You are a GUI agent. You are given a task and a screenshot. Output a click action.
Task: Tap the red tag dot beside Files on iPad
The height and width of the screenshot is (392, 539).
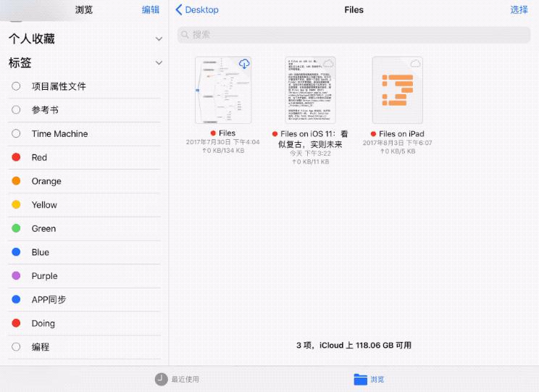[x=373, y=134]
